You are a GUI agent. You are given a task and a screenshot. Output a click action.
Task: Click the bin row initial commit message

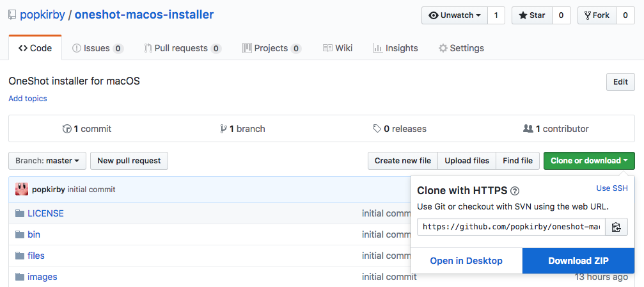386,234
